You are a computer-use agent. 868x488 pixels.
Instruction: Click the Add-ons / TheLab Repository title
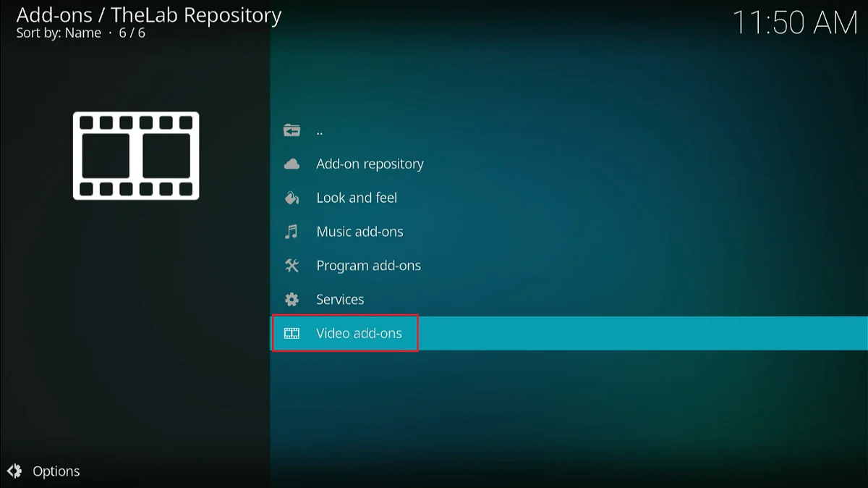[149, 14]
